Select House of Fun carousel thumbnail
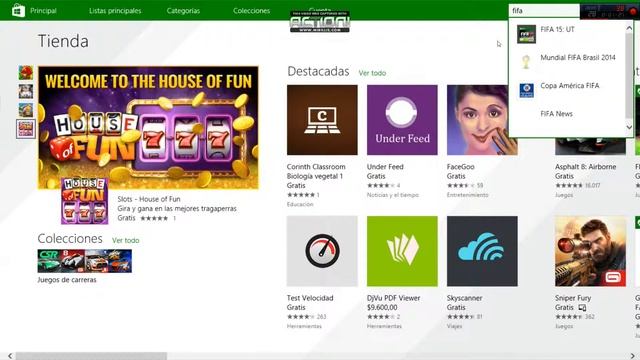This screenshot has width=640, height=360. click(x=26, y=129)
